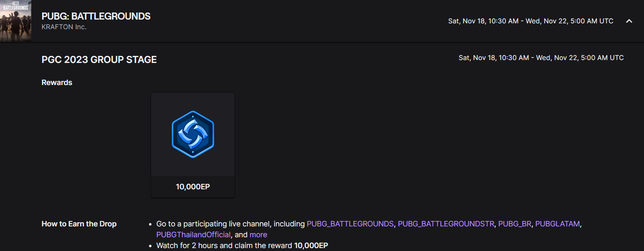Click the KRAFTON Inc. publisher name
This screenshot has height=251, width=644.
[64, 27]
